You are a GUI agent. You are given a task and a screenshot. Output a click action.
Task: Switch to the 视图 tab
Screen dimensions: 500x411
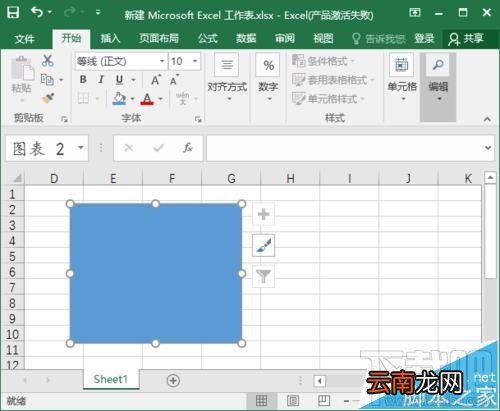(x=323, y=38)
